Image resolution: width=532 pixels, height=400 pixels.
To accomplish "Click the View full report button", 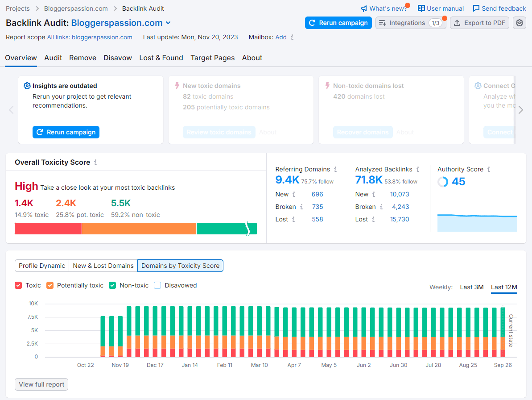I will pos(41,384).
